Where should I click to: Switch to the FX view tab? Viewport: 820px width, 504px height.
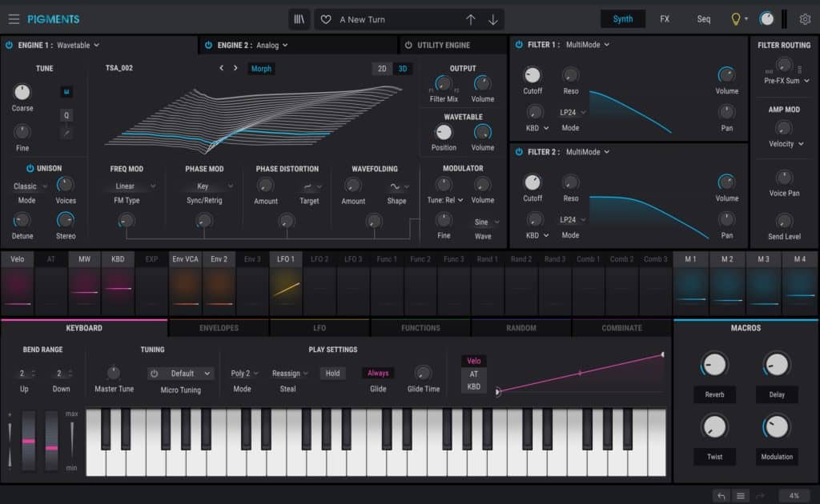[665, 19]
